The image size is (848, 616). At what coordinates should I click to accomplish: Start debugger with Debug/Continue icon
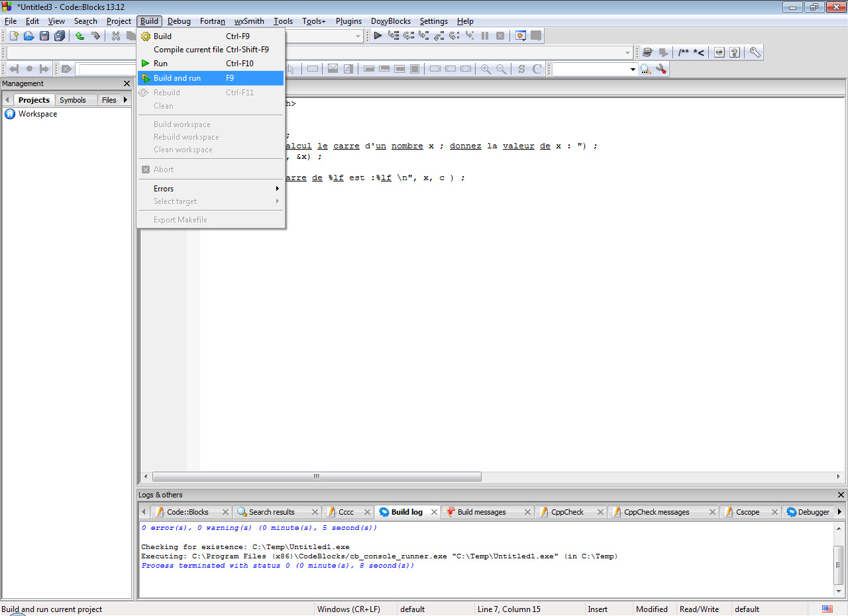(x=378, y=36)
